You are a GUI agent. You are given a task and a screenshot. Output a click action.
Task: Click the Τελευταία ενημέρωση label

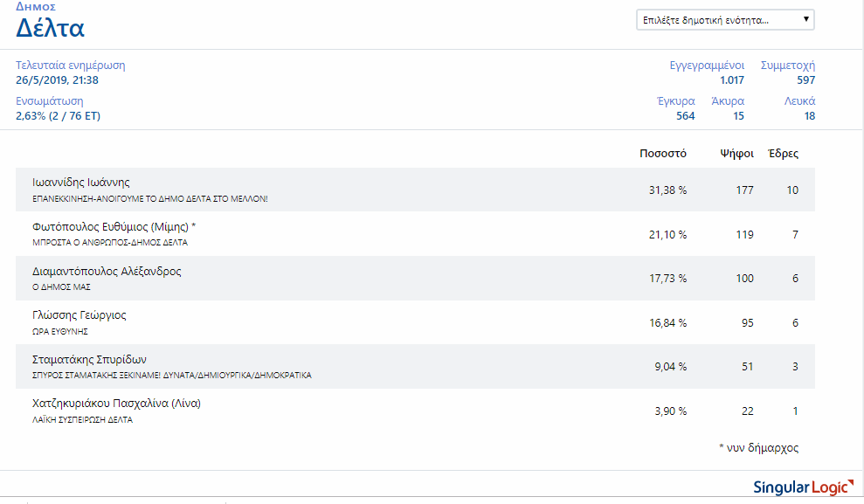[71, 66]
